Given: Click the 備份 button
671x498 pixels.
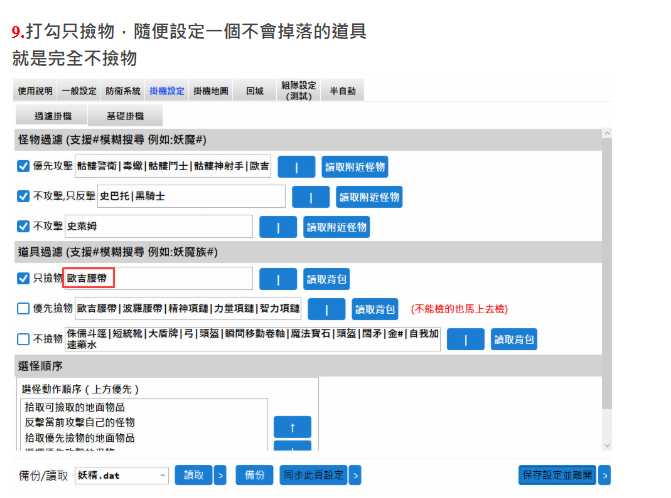Looking at the screenshot, I should pyautogui.click(x=254, y=475).
